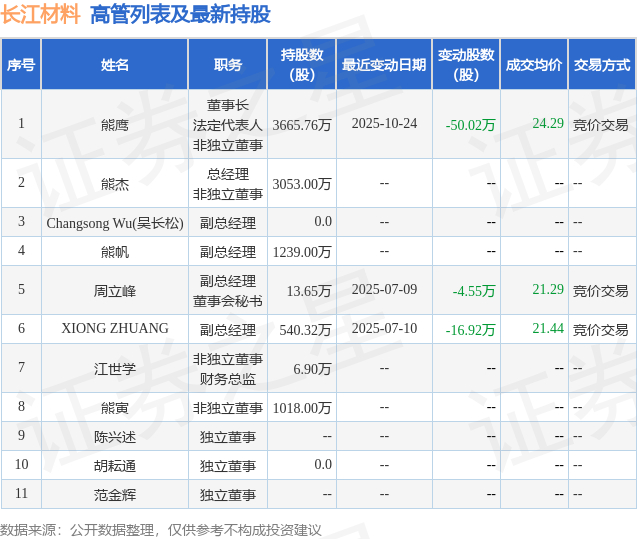Click holdings value 3053.00万
The height and width of the screenshot is (539, 637).
[x=302, y=184]
